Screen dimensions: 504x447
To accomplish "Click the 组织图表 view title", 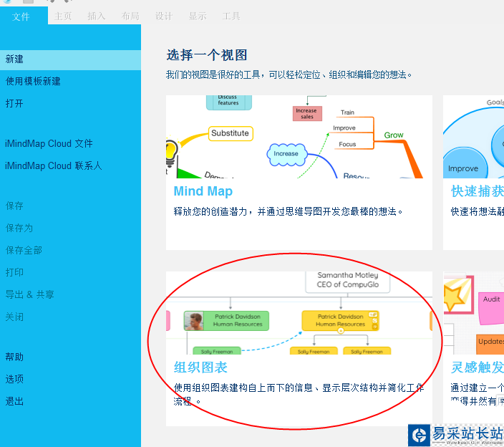I will [200, 367].
